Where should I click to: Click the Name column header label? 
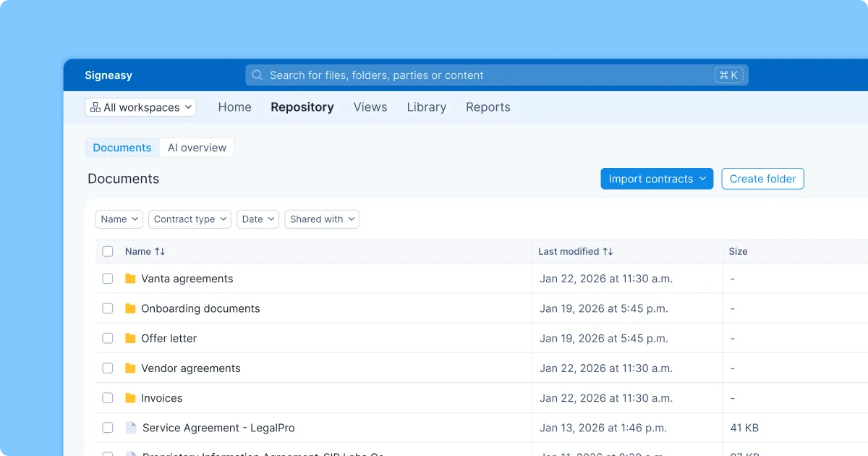pyautogui.click(x=138, y=251)
